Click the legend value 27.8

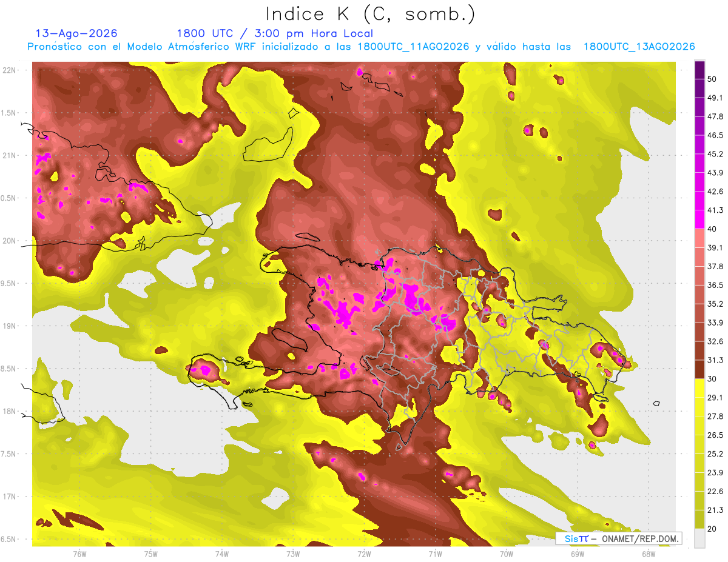(715, 416)
